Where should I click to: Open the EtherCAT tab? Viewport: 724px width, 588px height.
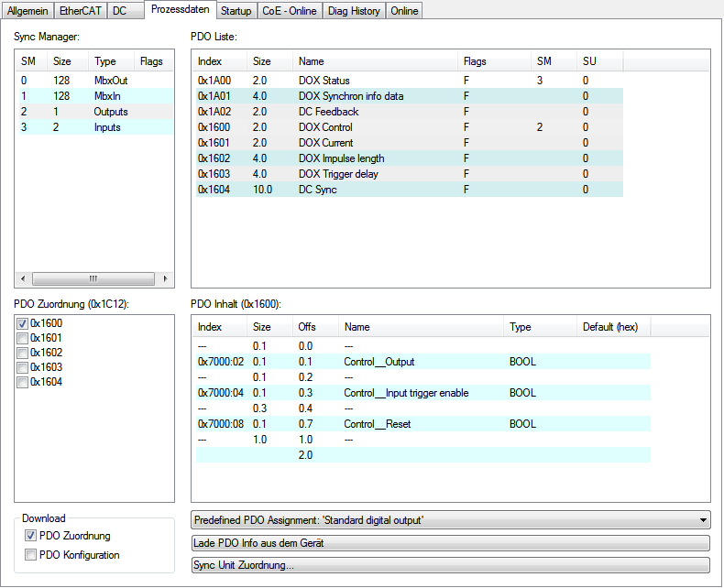click(x=81, y=11)
